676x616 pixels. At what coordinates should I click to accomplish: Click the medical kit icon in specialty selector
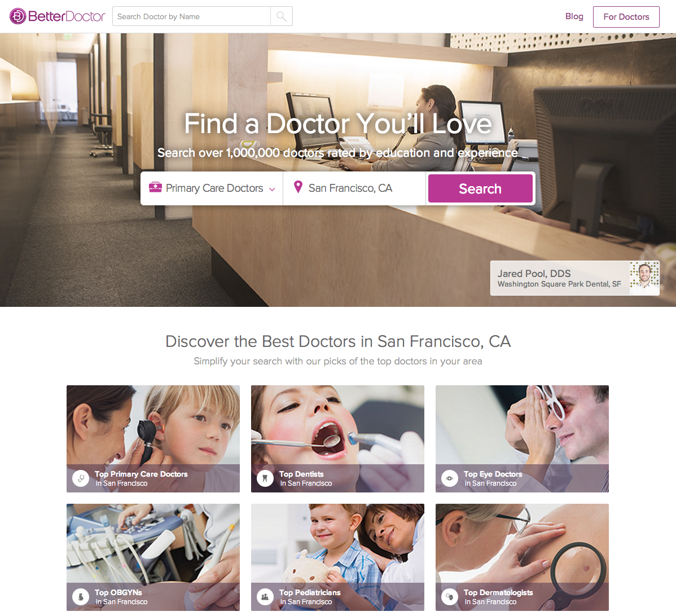click(x=155, y=187)
